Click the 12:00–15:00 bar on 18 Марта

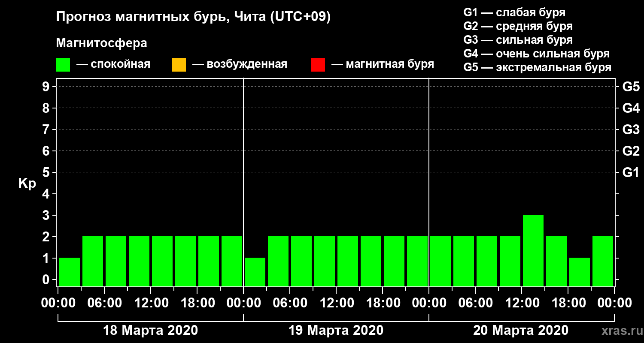click(162, 261)
